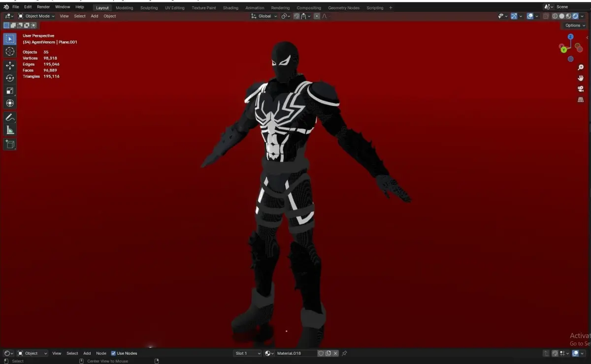Unlink Material.018 with X icon

click(335, 353)
